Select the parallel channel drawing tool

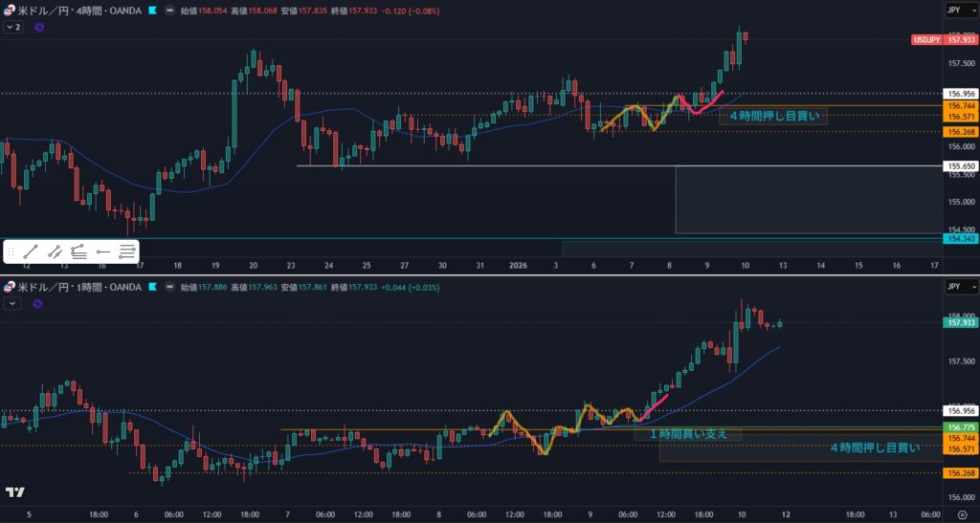[55, 252]
